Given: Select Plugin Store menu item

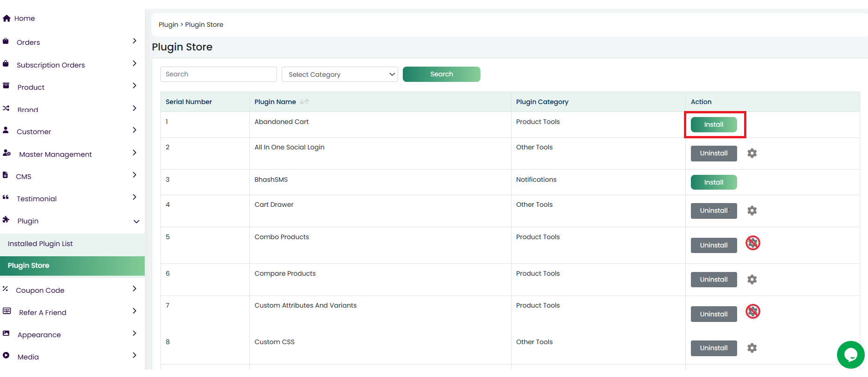Looking at the screenshot, I should (29, 266).
